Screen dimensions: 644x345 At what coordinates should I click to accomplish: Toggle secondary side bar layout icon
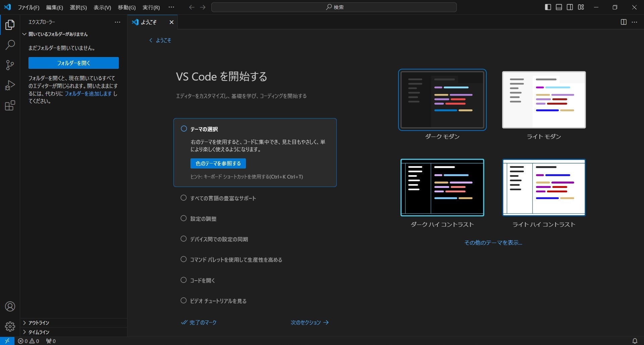570,7
